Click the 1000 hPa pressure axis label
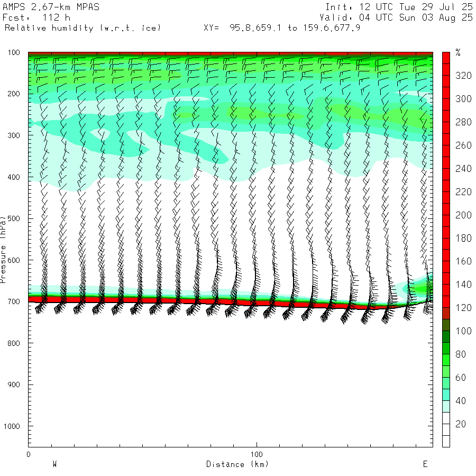This screenshot has height=476, width=476. pos(12,426)
